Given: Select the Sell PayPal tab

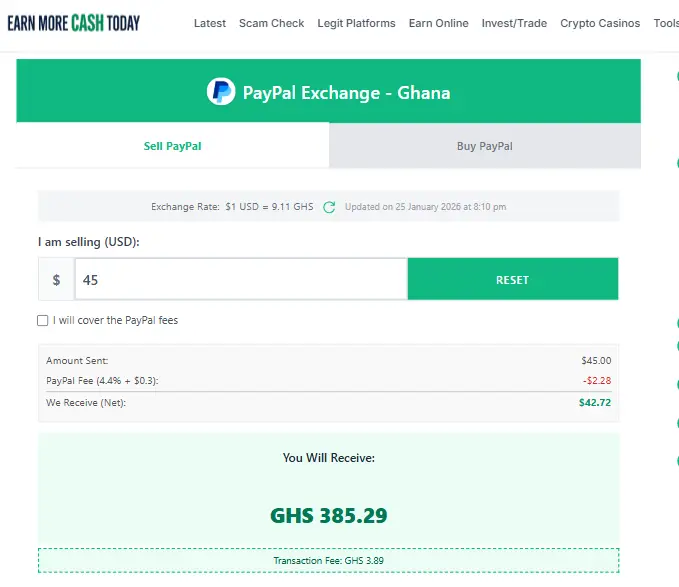Looking at the screenshot, I should pos(172,146).
